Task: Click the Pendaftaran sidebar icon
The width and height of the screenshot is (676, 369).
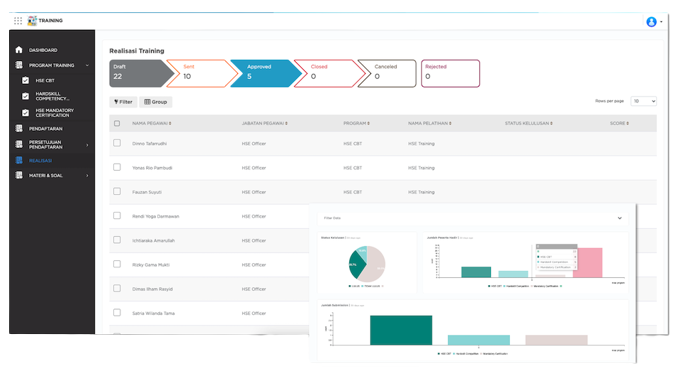Action: [x=19, y=128]
